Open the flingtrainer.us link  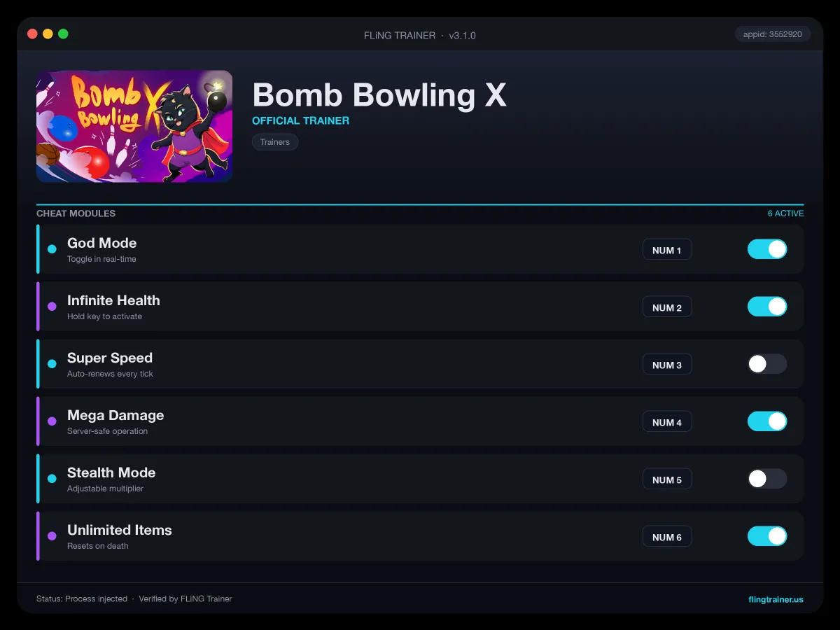(x=776, y=599)
